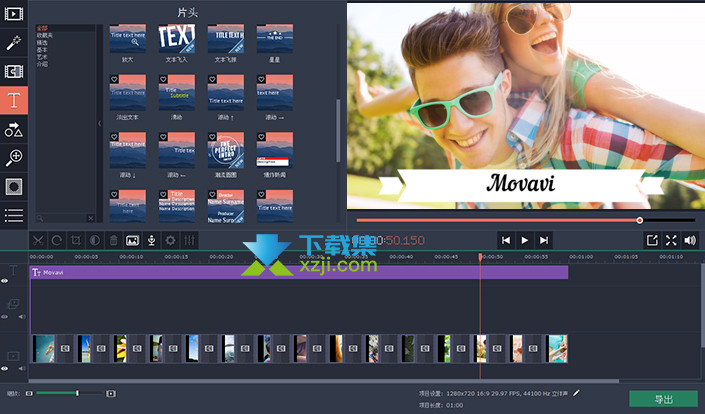Select the 全部 category

(42, 28)
